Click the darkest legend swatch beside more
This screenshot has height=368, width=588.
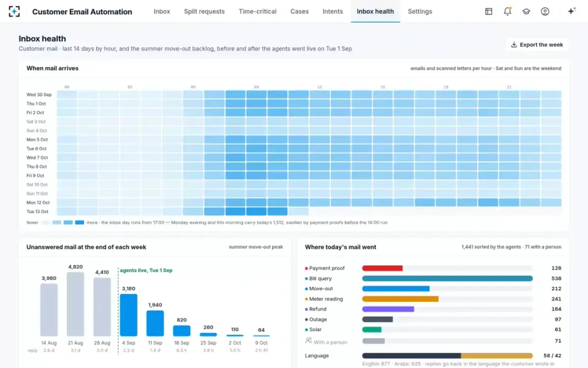pos(79,222)
